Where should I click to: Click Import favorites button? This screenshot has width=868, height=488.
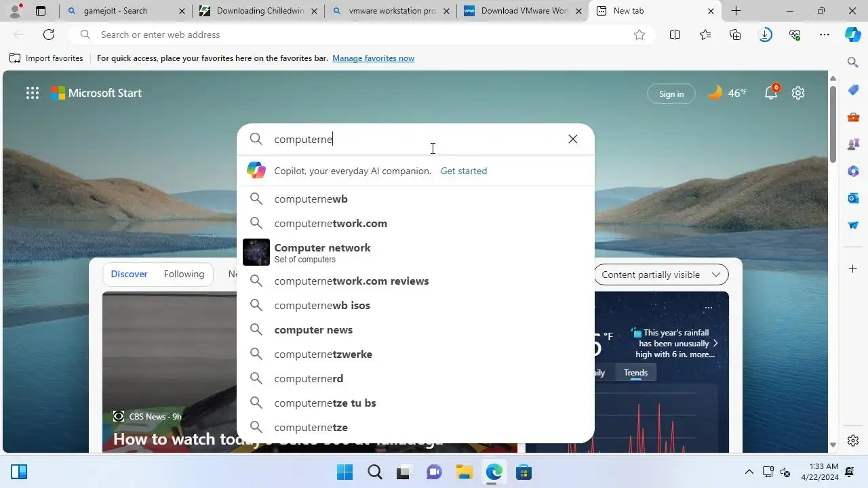pos(46,58)
